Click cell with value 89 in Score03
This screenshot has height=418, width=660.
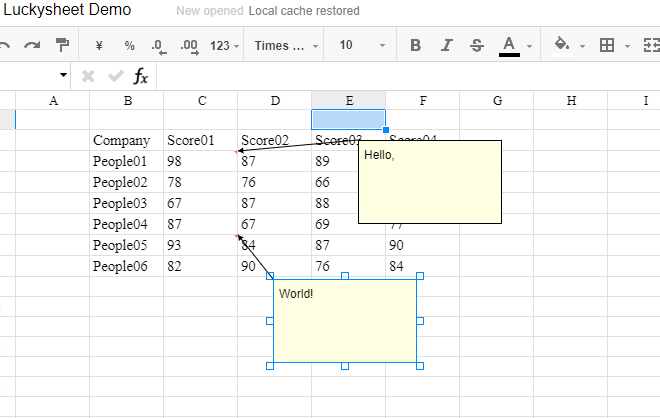coord(335,161)
